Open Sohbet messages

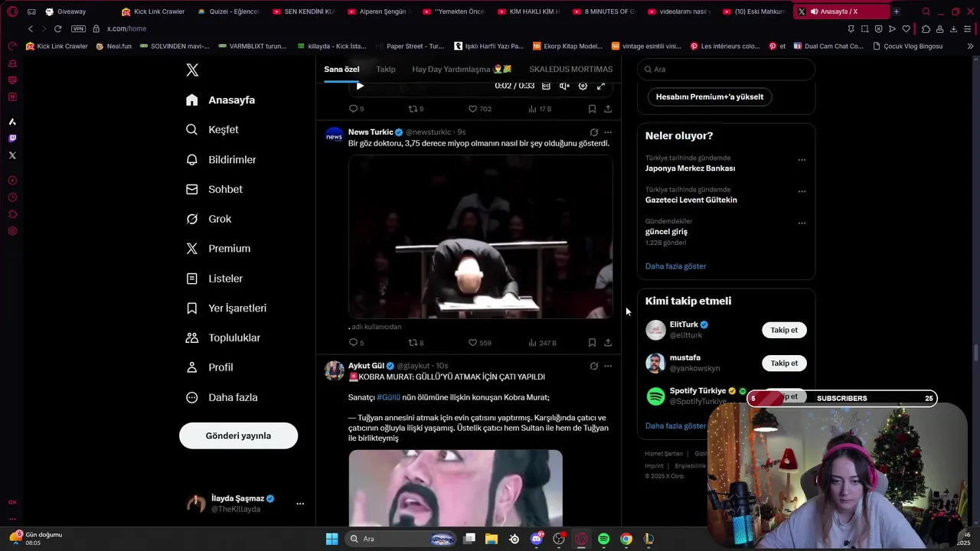[x=214, y=189]
